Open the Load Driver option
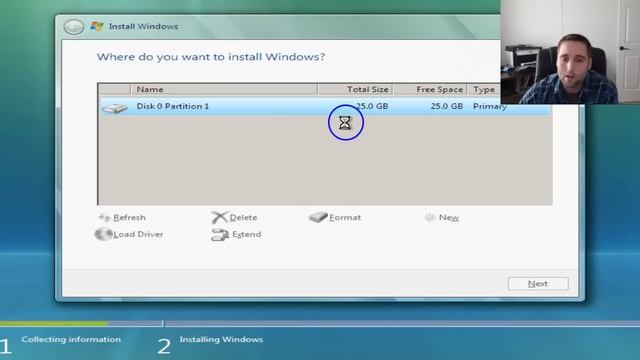 138,234
